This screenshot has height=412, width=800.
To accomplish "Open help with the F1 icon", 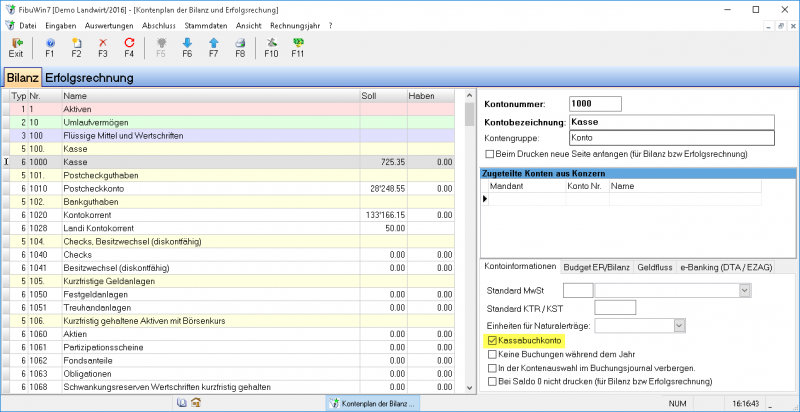I will click(49, 47).
